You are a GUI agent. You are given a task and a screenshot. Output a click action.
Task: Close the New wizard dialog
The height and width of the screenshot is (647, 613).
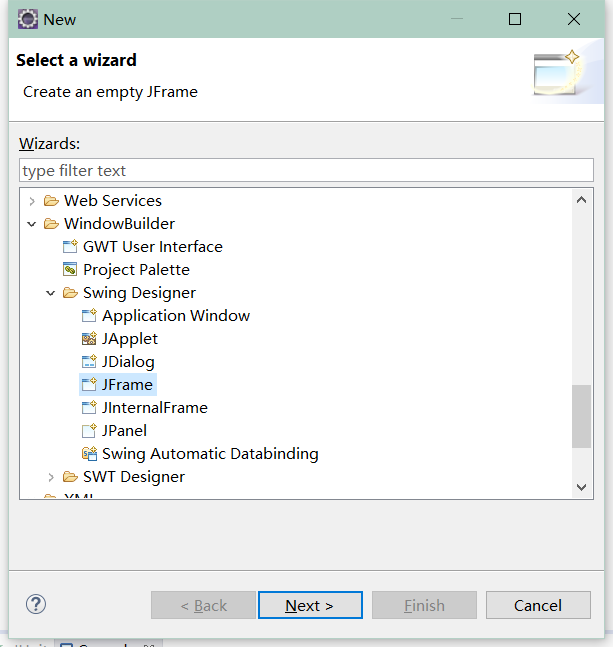tap(573, 19)
